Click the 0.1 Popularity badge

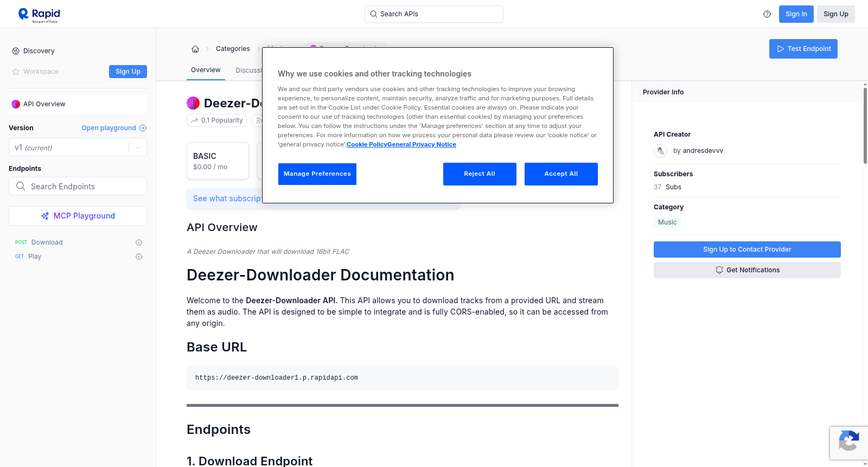pos(217,120)
